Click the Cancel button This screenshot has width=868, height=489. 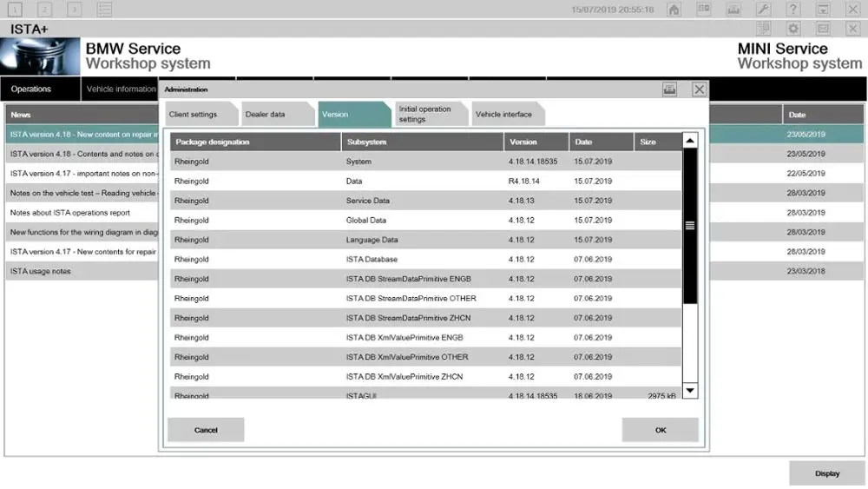click(206, 430)
